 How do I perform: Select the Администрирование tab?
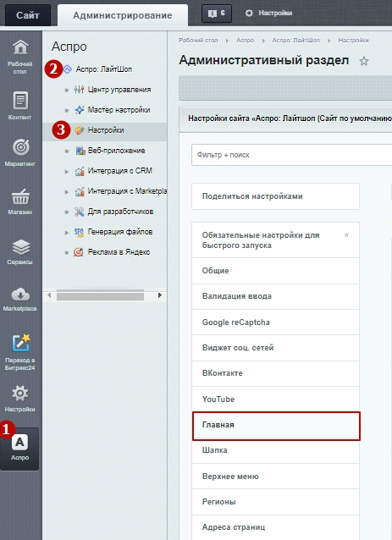click(122, 15)
